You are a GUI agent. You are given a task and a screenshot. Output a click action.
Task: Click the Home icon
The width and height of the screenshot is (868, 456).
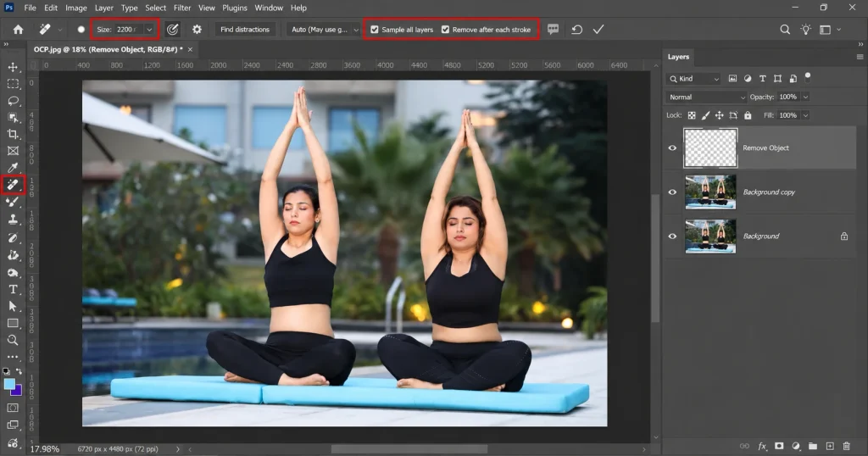pyautogui.click(x=19, y=30)
